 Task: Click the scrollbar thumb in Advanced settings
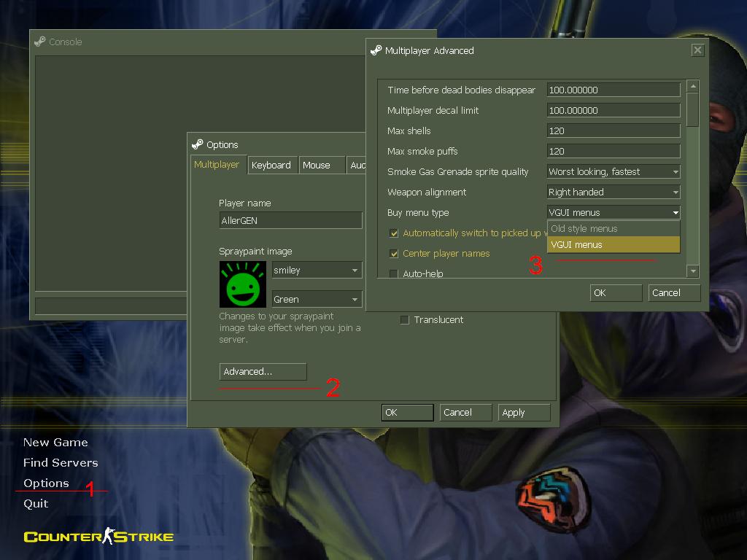point(693,109)
